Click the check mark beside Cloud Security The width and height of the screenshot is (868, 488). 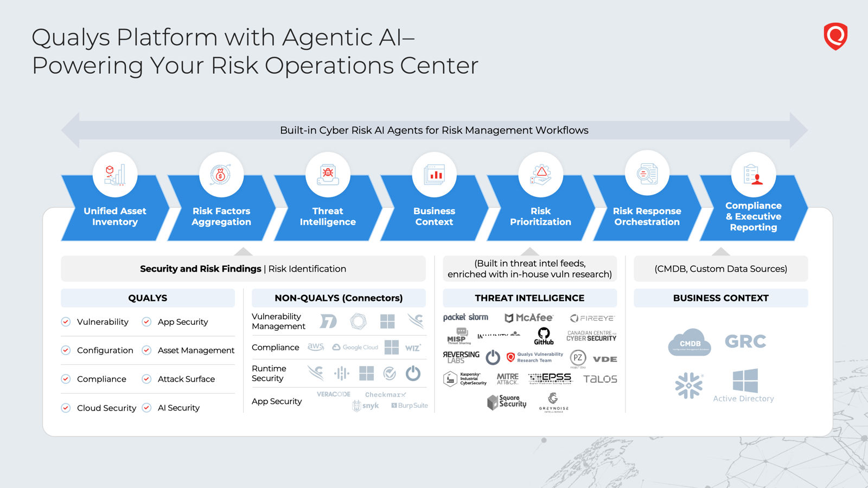(x=66, y=408)
